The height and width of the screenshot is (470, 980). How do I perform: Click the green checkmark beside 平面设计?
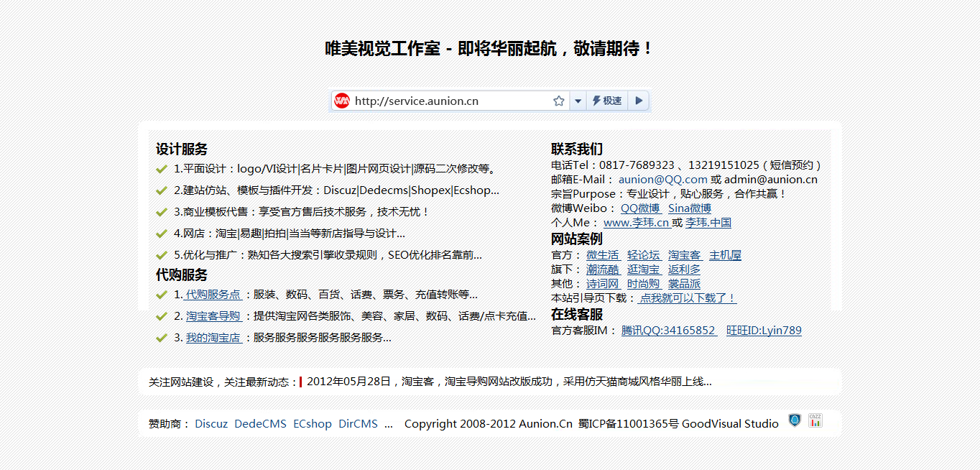tap(161, 169)
